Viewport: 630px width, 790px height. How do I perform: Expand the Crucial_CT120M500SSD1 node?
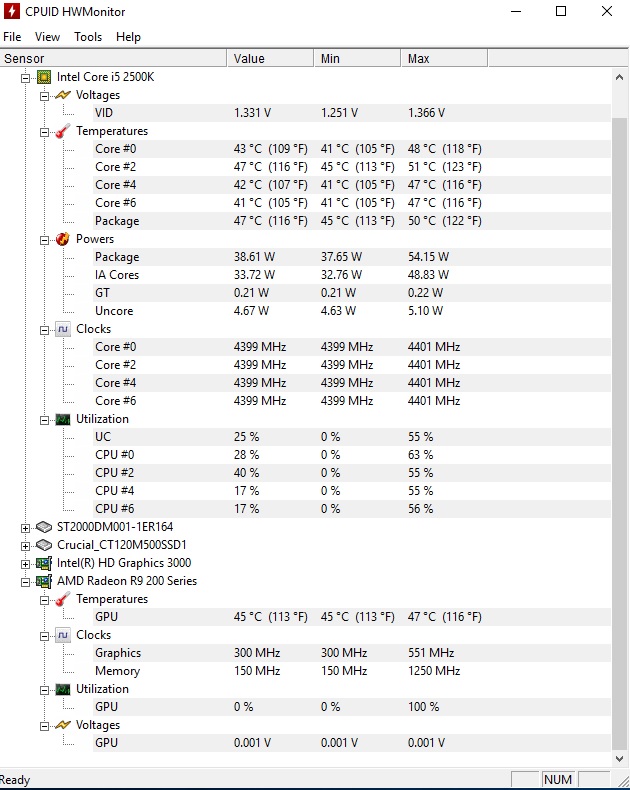[26, 545]
